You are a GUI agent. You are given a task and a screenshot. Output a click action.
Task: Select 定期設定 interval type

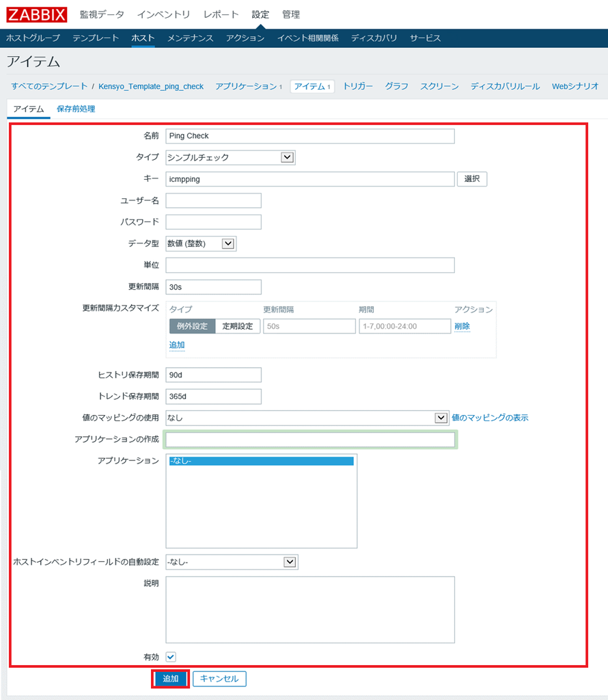tap(237, 326)
